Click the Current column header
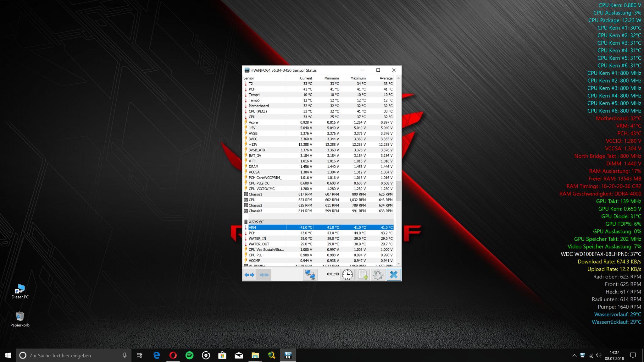This screenshot has width=644, height=362. click(306, 78)
